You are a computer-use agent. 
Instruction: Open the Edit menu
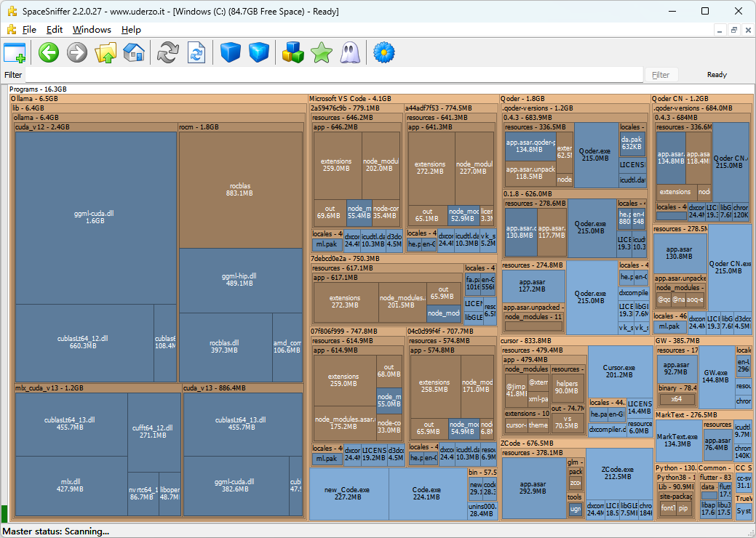click(x=55, y=29)
